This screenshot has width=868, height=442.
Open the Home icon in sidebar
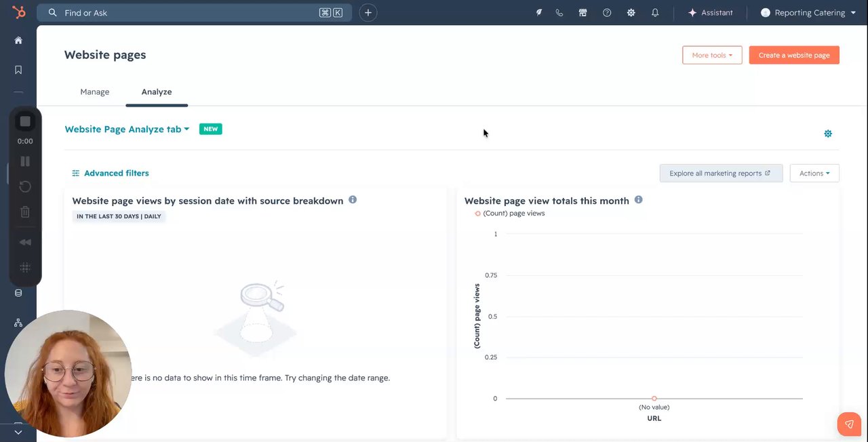[18, 41]
